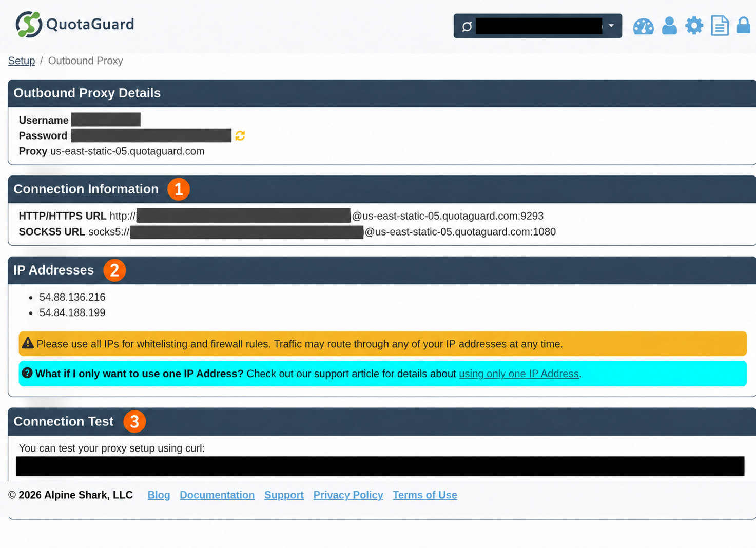Click the redacted Password value
This screenshot has height=548, width=756.
[x=151, y=135]
